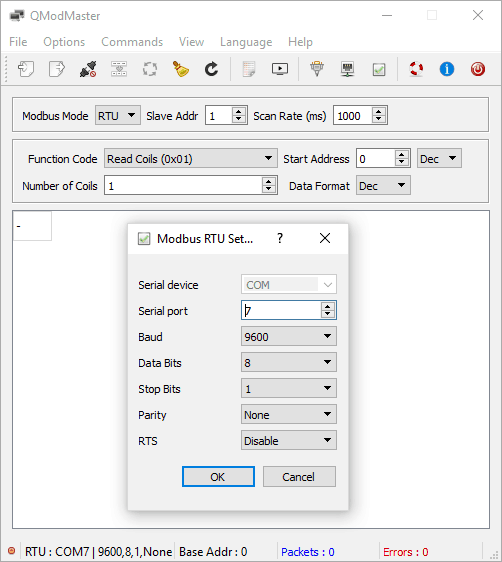The width and height of the screenshot is (502, 562).
Task: Confirm settings with the OK button
Action: click(218, 477)
